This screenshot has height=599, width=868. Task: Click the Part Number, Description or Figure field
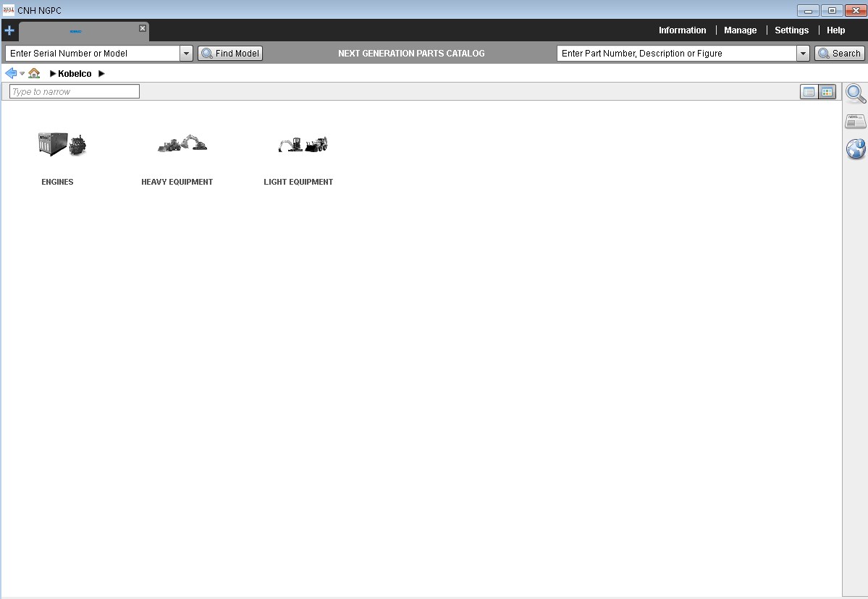tap(676, 53)
